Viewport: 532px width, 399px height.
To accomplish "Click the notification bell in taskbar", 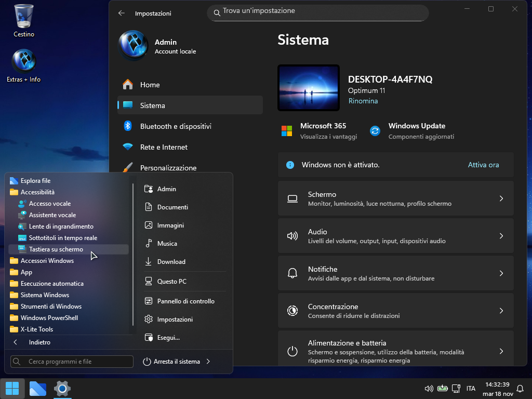I will pyautogui.click(x=520, y=389).
